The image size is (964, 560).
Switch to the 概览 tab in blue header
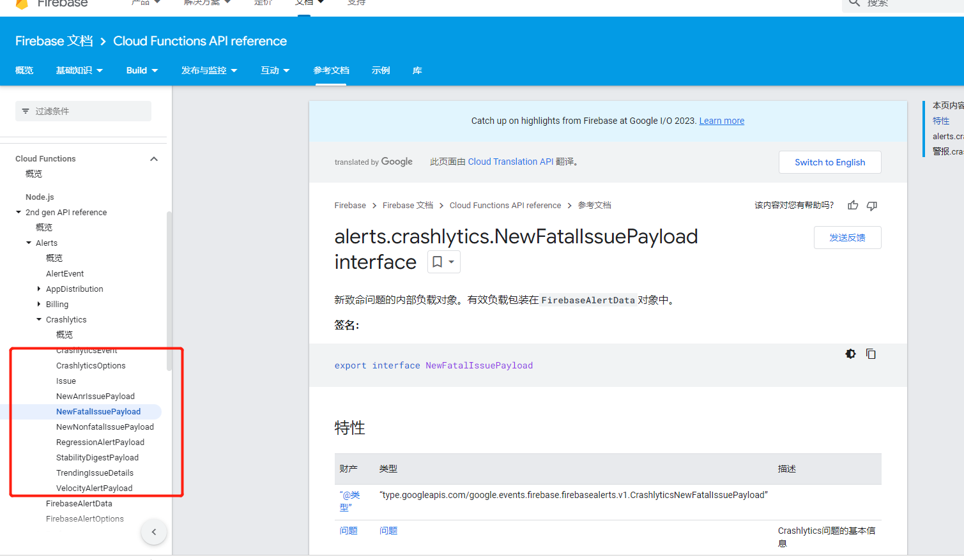point(24,70)
